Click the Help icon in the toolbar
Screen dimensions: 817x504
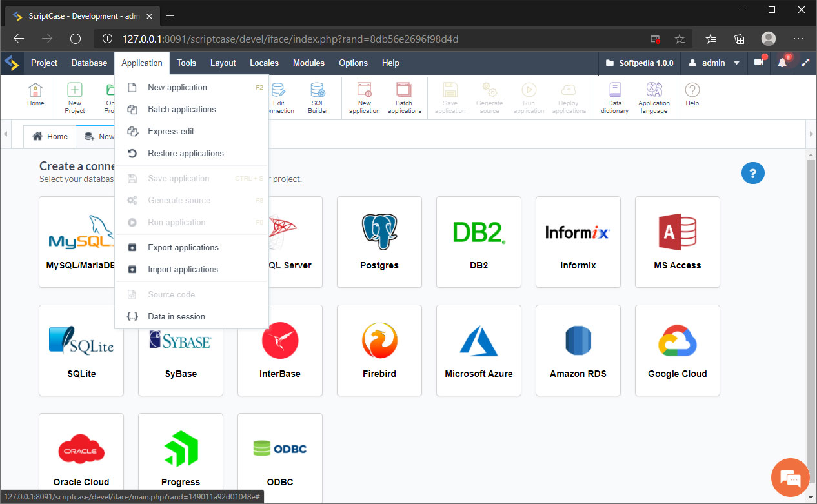tap(692, 95)
